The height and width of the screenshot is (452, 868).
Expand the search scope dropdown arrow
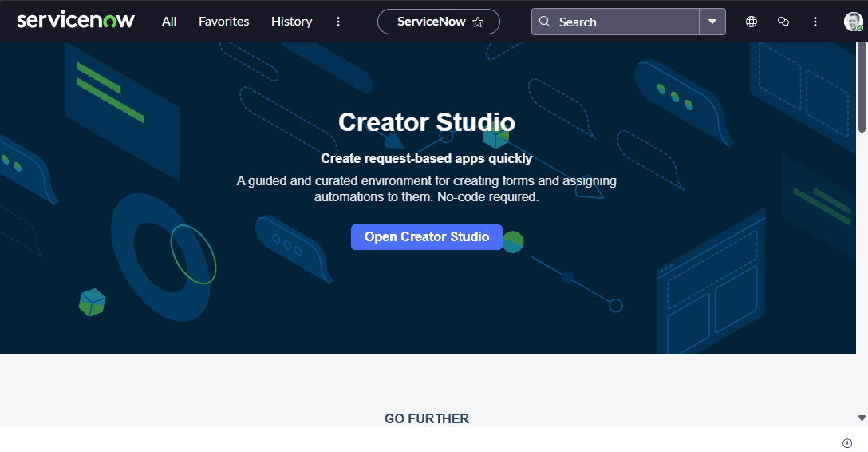click(x=712, y=22)
